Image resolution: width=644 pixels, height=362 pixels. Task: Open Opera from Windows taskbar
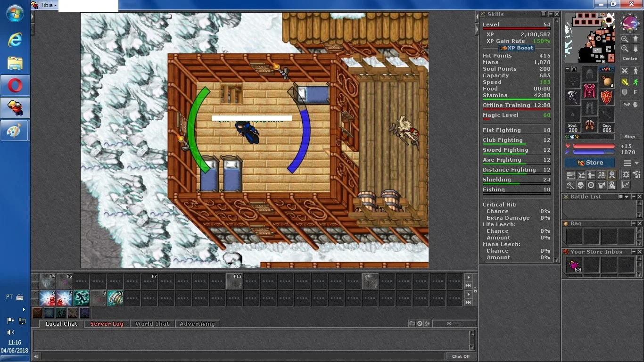click(x=15, y=86)
